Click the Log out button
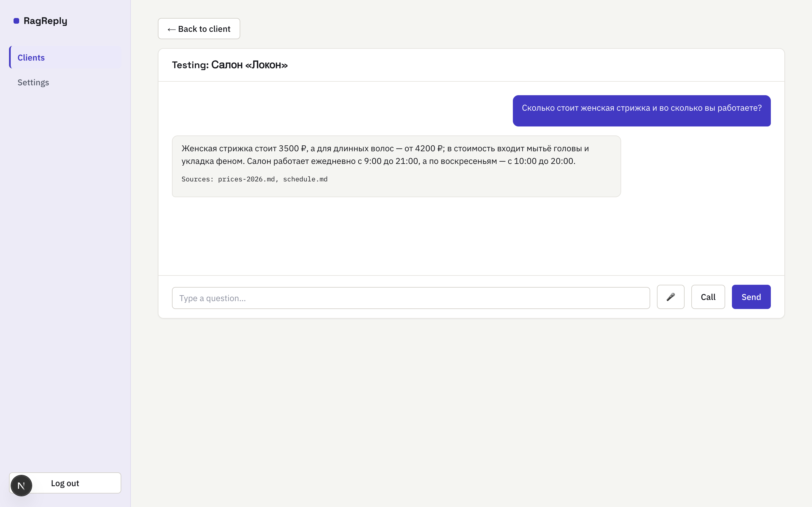The width and height of the screenshot is (812, 507). pos(65,483)
